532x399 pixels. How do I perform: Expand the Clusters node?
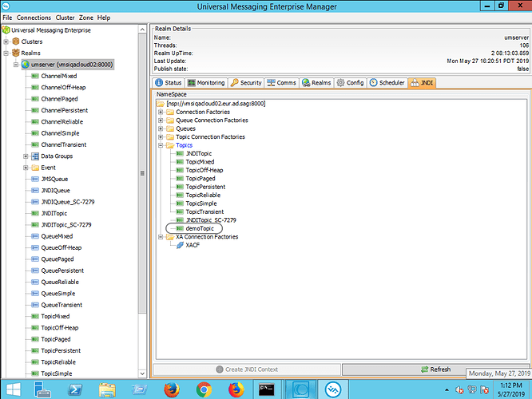pos(6,41)
